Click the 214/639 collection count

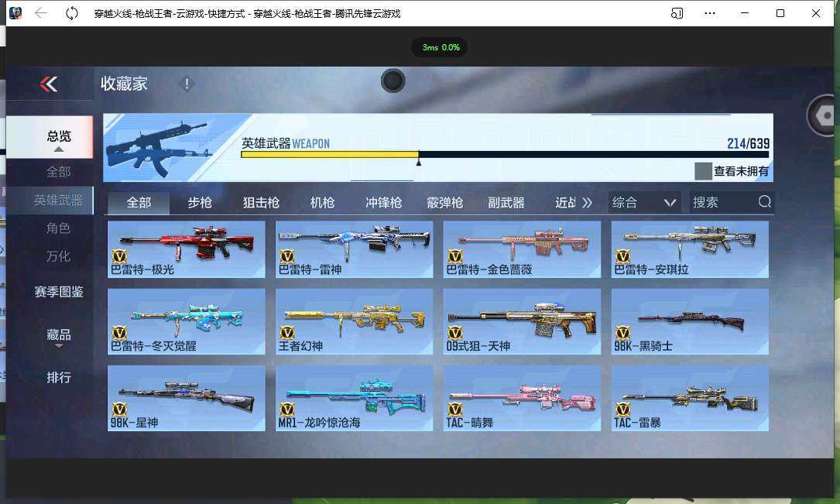tap(748, 143)
